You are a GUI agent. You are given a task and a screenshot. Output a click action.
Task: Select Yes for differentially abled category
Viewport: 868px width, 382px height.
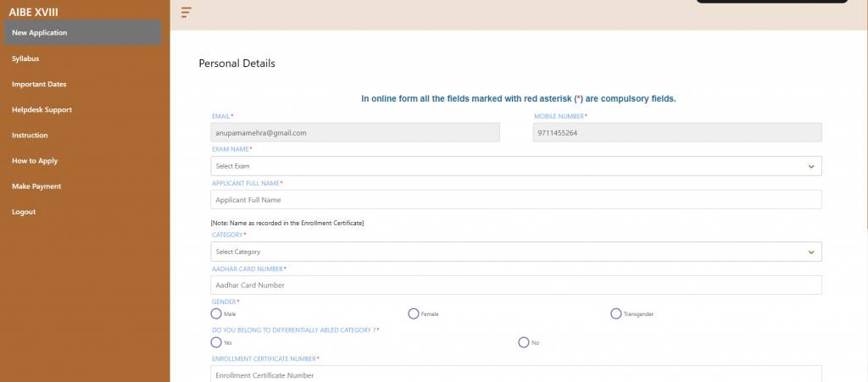point(216,342)
